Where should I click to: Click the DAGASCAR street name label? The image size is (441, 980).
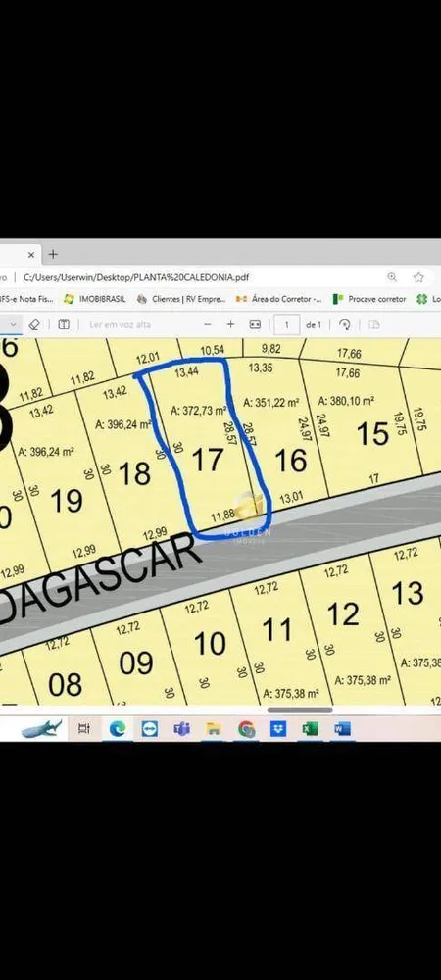[100, 579]
